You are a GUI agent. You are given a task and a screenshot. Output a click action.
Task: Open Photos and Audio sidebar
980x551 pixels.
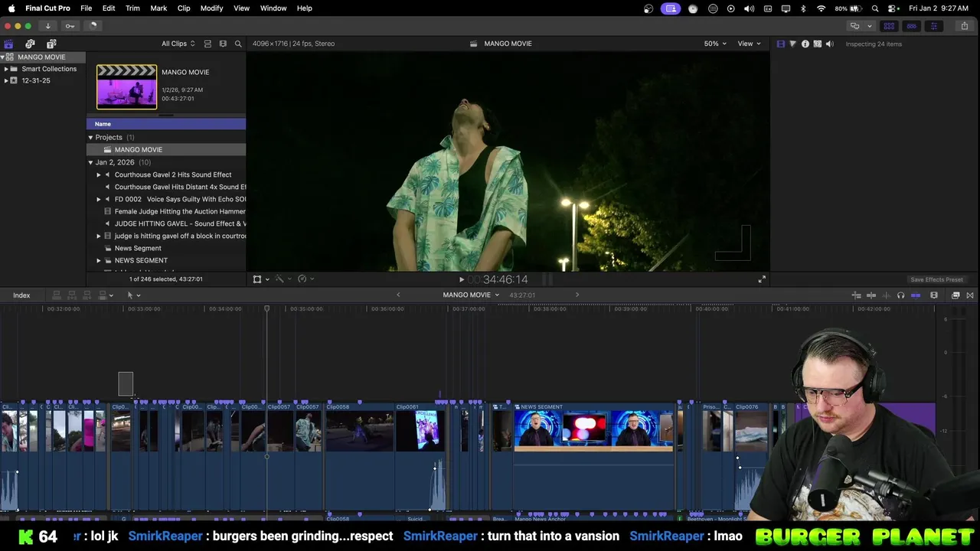tap(30, 44)
